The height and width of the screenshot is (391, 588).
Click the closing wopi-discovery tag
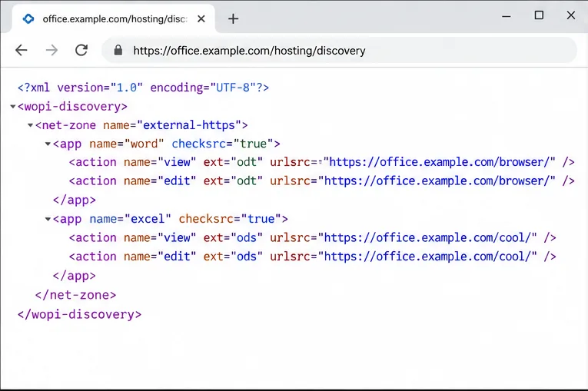[79, 314]
